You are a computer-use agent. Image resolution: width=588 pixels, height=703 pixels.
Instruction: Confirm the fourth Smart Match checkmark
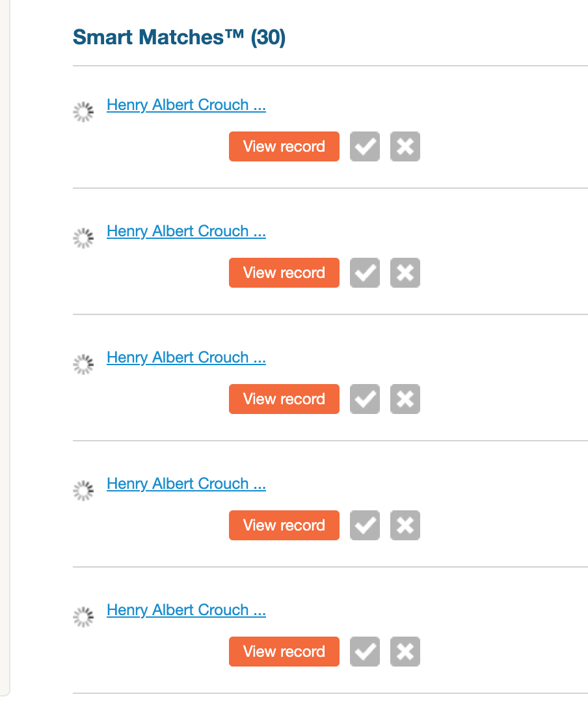pos(364,525)
